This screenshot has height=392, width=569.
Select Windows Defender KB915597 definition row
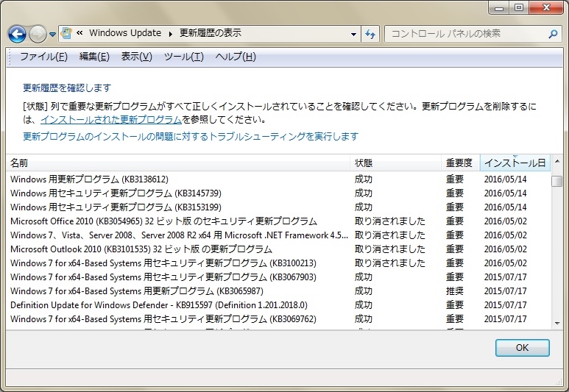pos(278,305)
